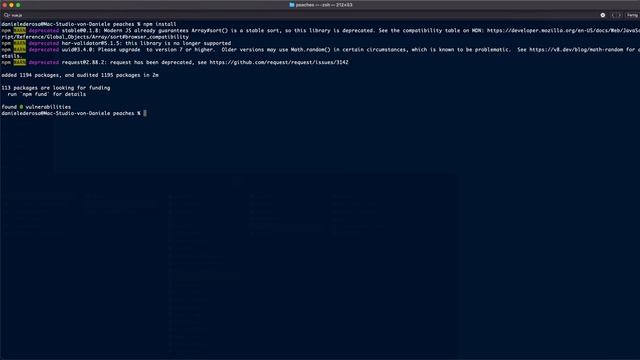The image size is (640, 360).
Task: Click the terminal cursor at the last prompt
Action: tap(145, 113)
